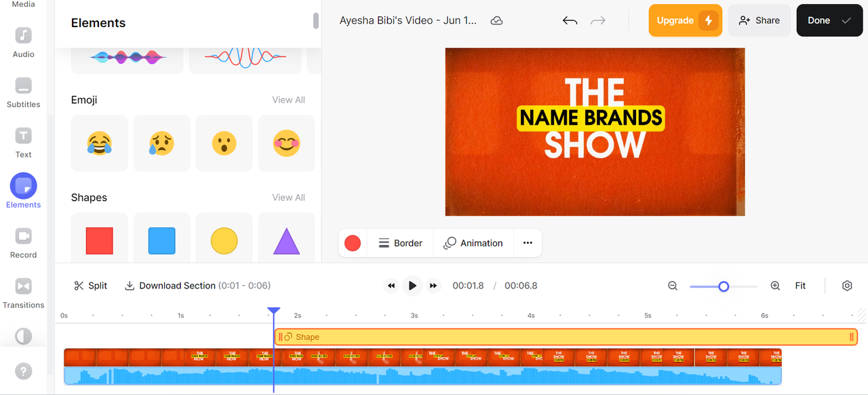Click the project title Ayesha Bibi's Video

click(x=408, y=20)
